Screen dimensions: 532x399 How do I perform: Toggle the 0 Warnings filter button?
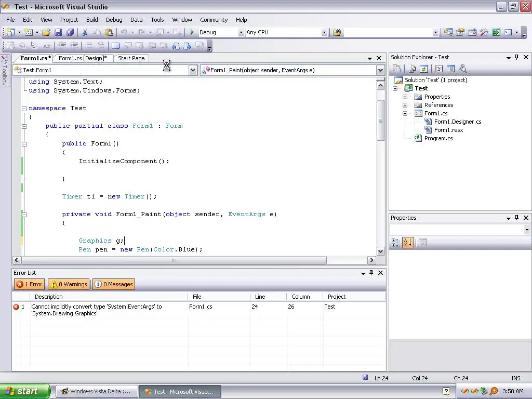point(69,284)
